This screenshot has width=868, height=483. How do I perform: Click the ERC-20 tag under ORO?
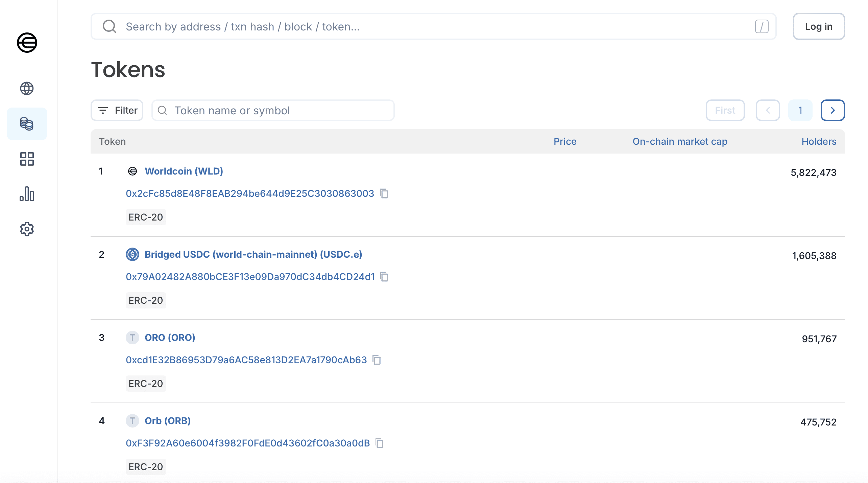(x=146, y=384)
